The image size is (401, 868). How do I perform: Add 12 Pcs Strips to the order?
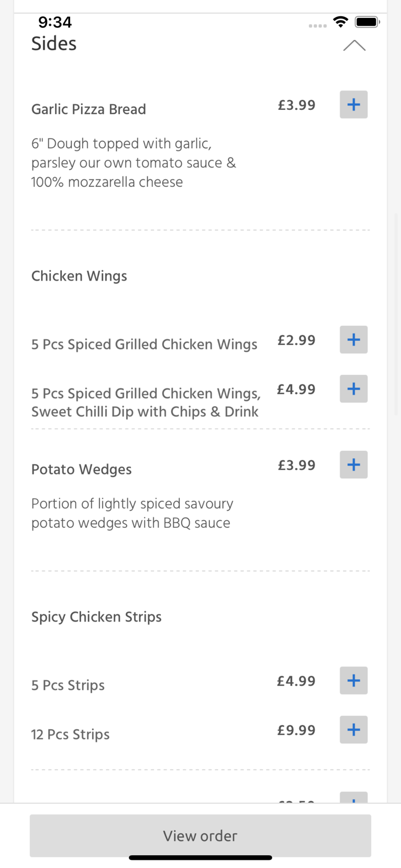click(354, 730)
